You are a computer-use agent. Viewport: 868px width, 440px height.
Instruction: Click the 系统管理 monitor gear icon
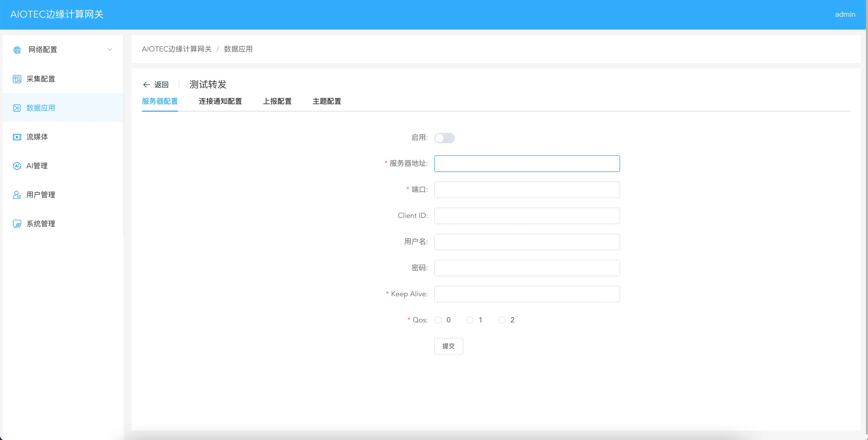click(17, 224)
